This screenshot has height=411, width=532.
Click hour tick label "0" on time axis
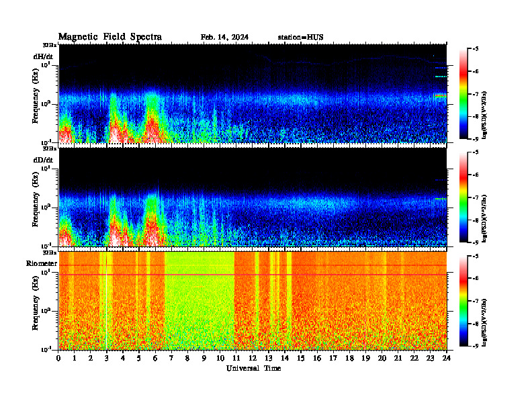pos(58,358)
